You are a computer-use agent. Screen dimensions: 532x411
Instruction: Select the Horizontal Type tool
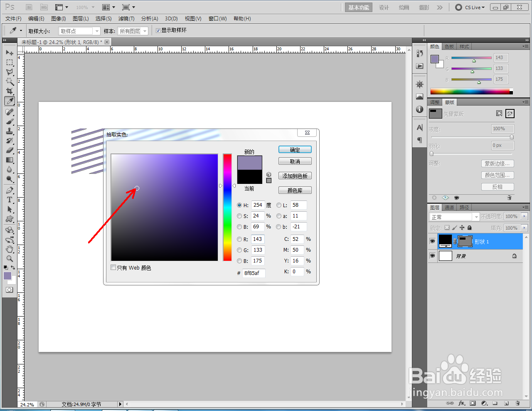click(10, 200)
